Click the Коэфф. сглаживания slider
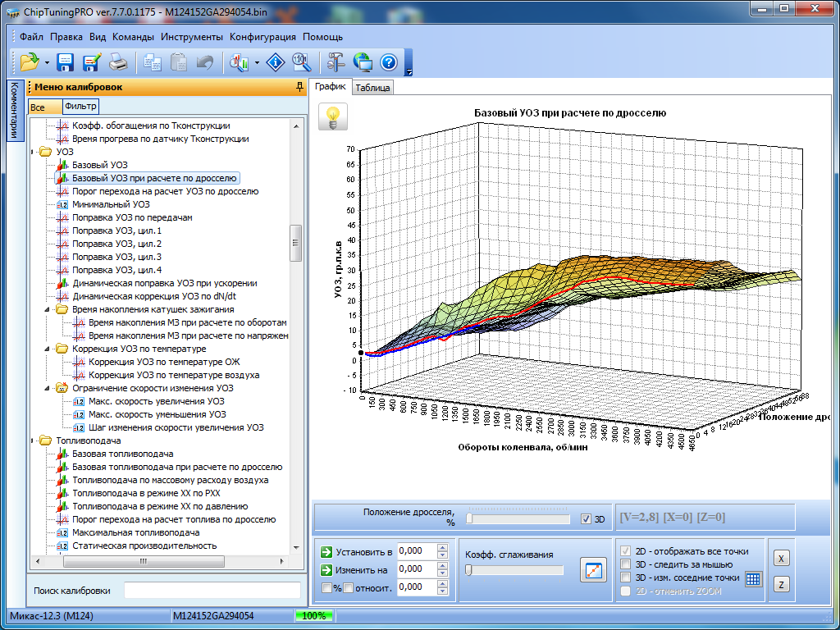 [x=514, y=570]
